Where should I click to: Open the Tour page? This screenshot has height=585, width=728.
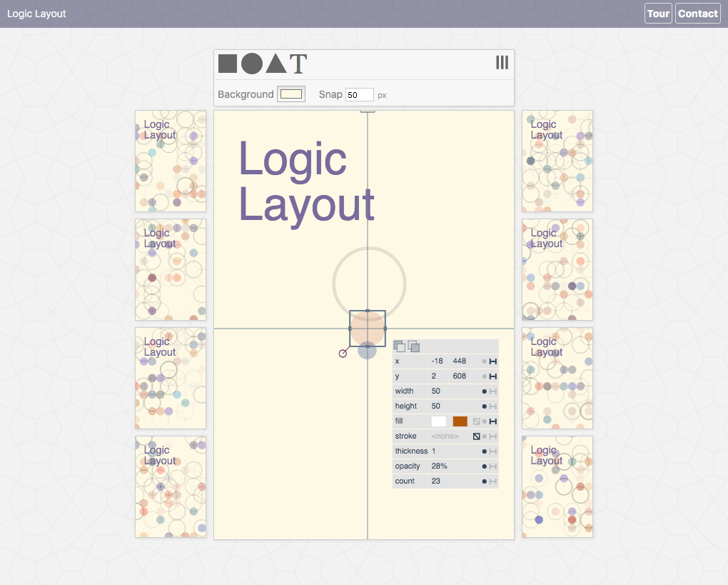coord(658,13)
